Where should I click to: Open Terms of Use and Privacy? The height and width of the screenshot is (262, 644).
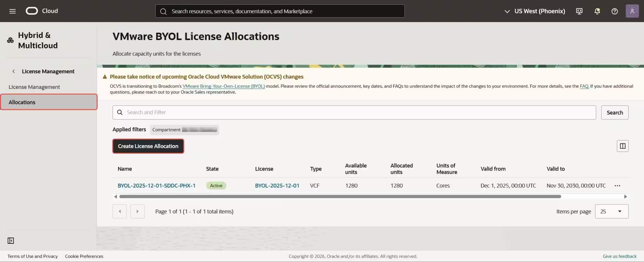[33, 256]
